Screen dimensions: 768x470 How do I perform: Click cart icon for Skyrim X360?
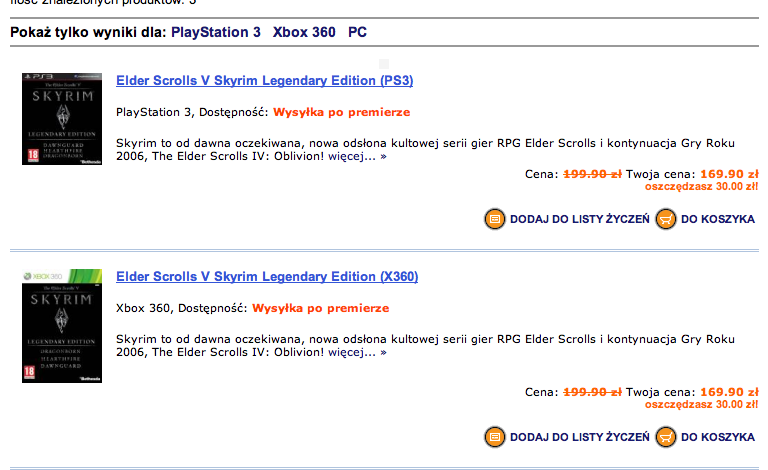(666, 437)
